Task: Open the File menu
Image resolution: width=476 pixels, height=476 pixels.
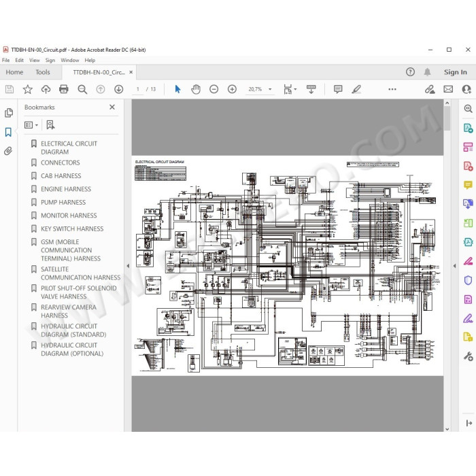Action: [5, 60]
